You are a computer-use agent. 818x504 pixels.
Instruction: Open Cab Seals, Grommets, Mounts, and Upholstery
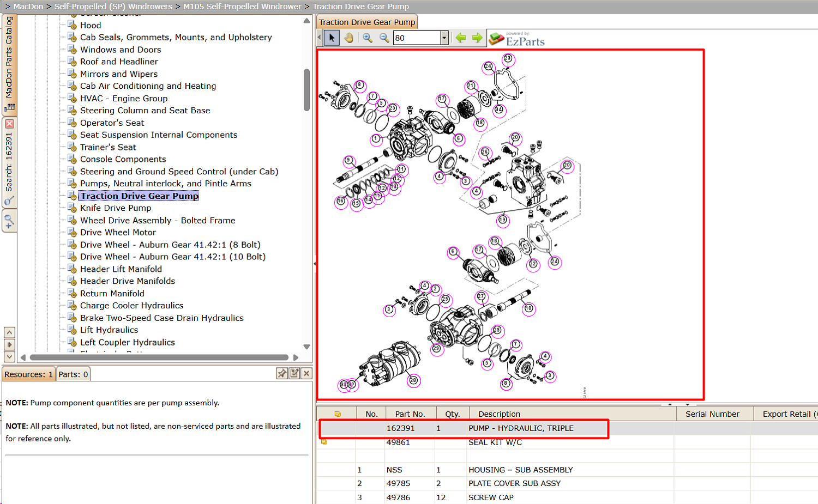point(176,37)
